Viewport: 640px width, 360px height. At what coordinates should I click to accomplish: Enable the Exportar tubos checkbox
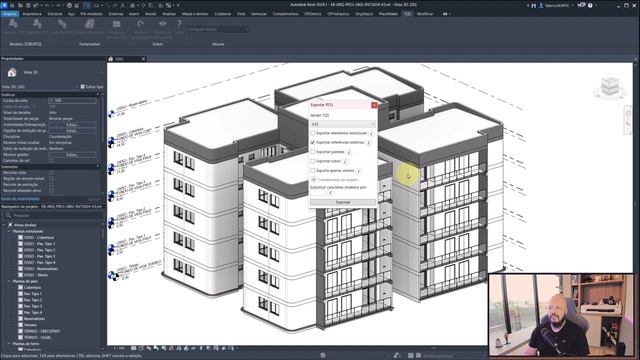coord(313,161)
